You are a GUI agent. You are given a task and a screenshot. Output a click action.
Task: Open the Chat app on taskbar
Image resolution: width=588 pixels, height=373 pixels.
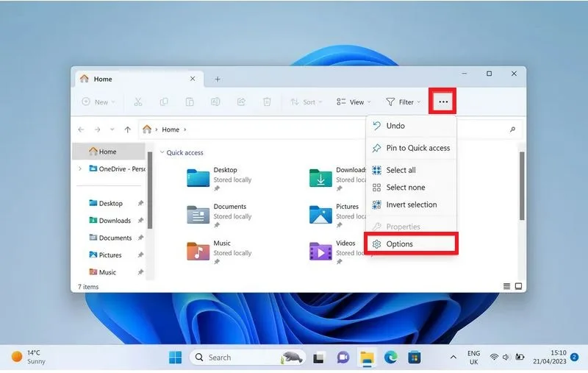tap(343, 358)
